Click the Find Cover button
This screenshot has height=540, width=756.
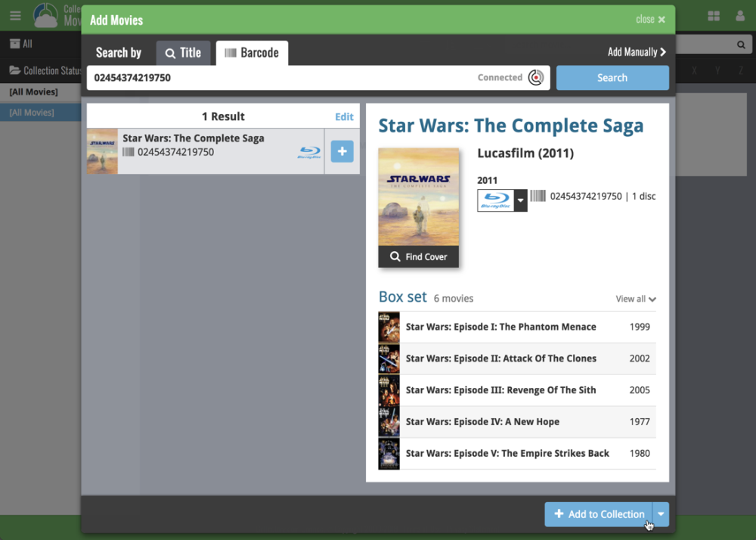[419, 256]
